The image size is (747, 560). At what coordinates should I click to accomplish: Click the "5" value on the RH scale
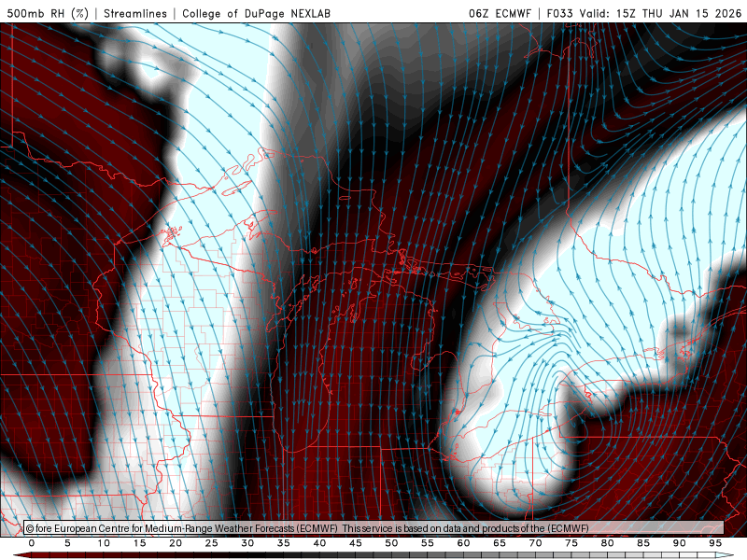(x=67, y=543)
